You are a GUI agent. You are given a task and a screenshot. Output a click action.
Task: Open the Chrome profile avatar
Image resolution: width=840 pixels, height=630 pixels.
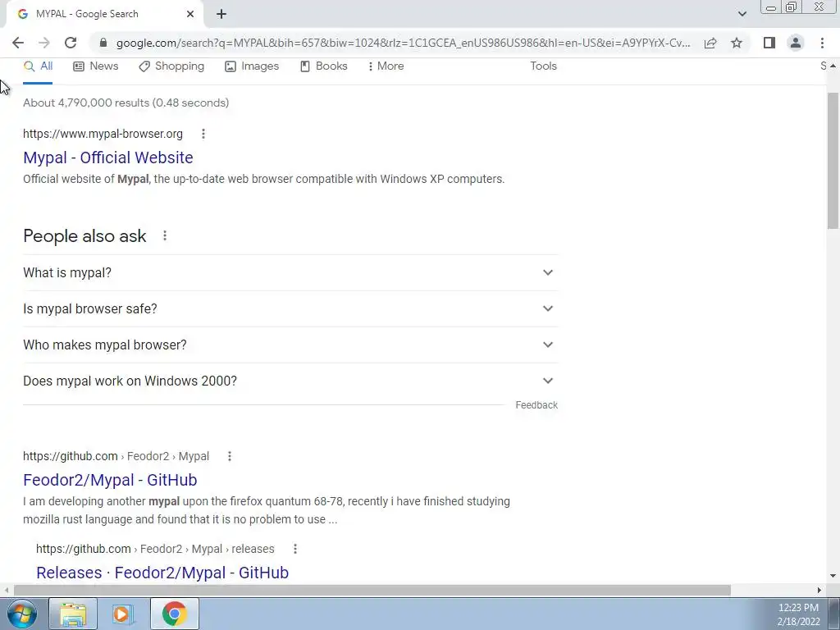click(796, 43)
